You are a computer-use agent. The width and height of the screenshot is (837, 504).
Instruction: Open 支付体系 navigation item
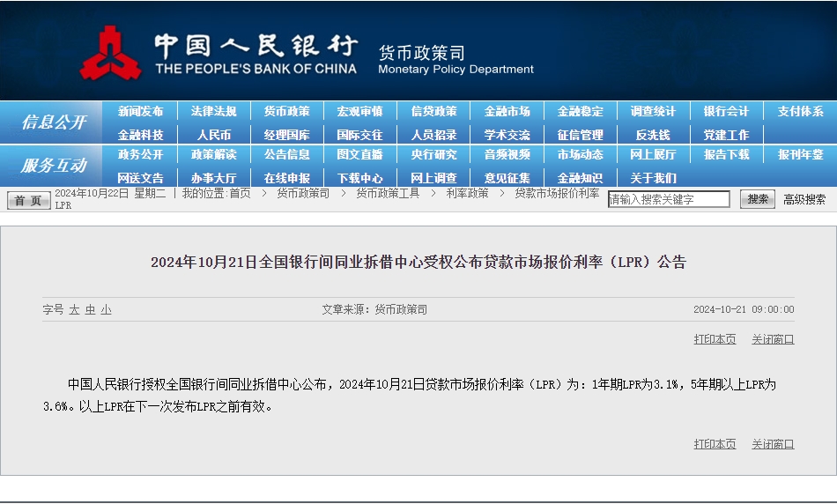pyautogui.click(x=800, y=112)
